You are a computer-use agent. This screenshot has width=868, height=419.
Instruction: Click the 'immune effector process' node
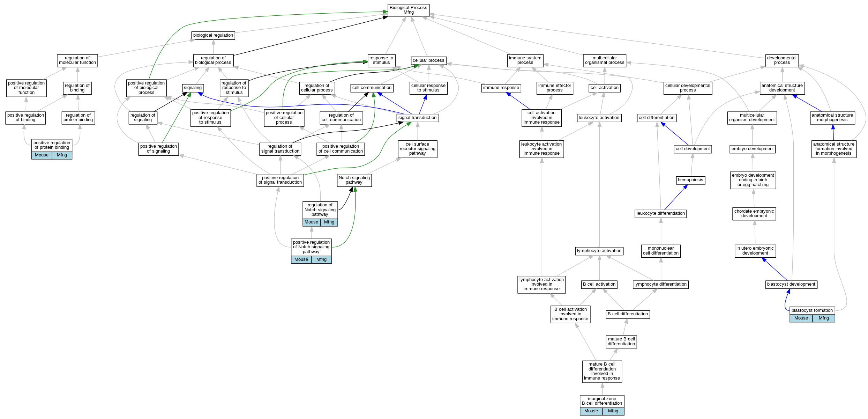[x=555, y=88]
